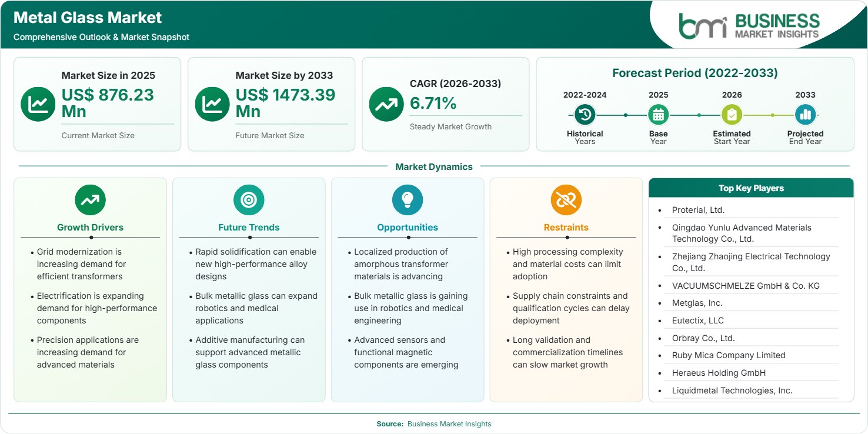Click the Metal Glass Market title

coord(88,18)
